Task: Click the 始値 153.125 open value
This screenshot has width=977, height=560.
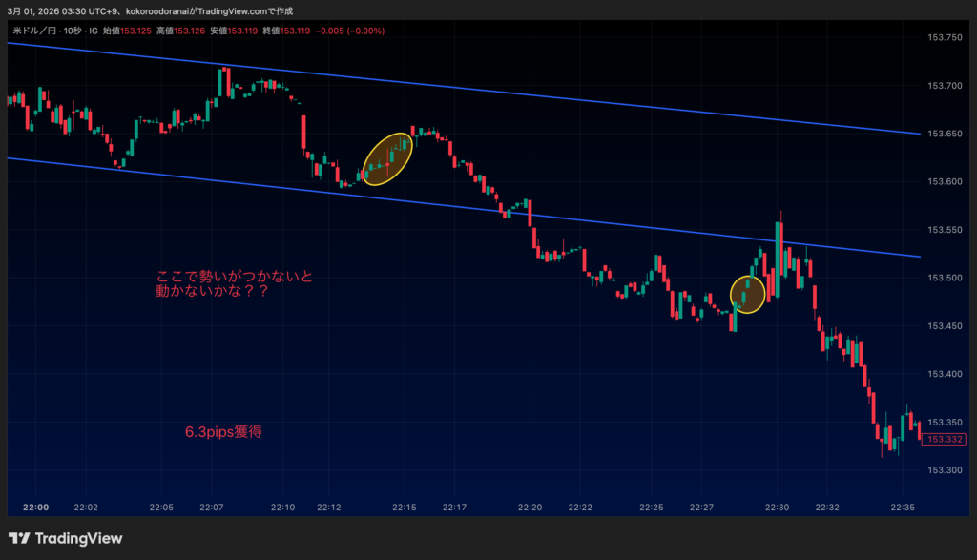Action: (126, 31)
